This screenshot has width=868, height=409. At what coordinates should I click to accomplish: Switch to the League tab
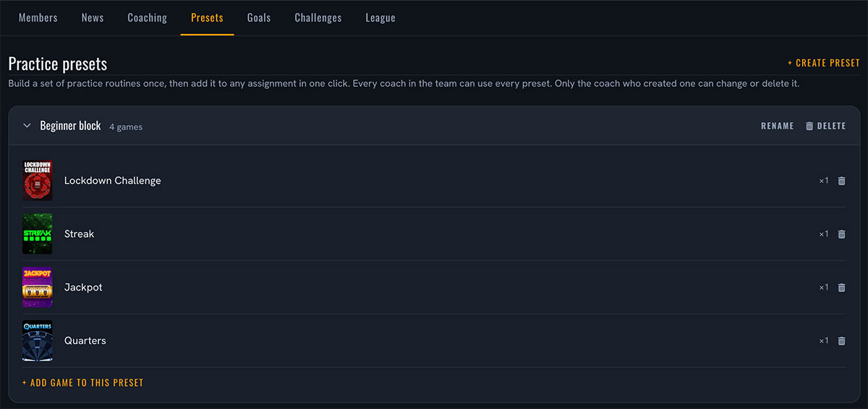(x=380, y=17)
